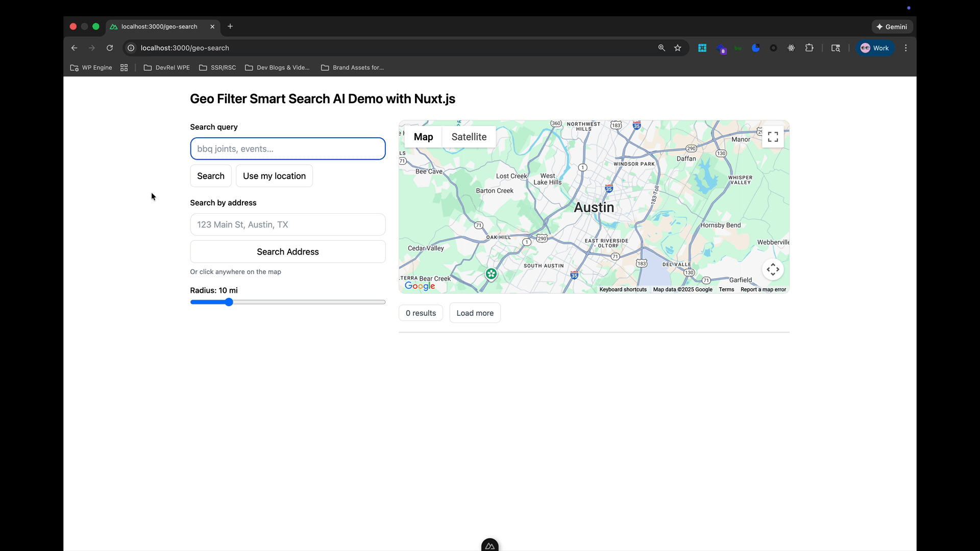Click the green park marker on map
This screenshot has height=551, width=980.
coord(491,274)
